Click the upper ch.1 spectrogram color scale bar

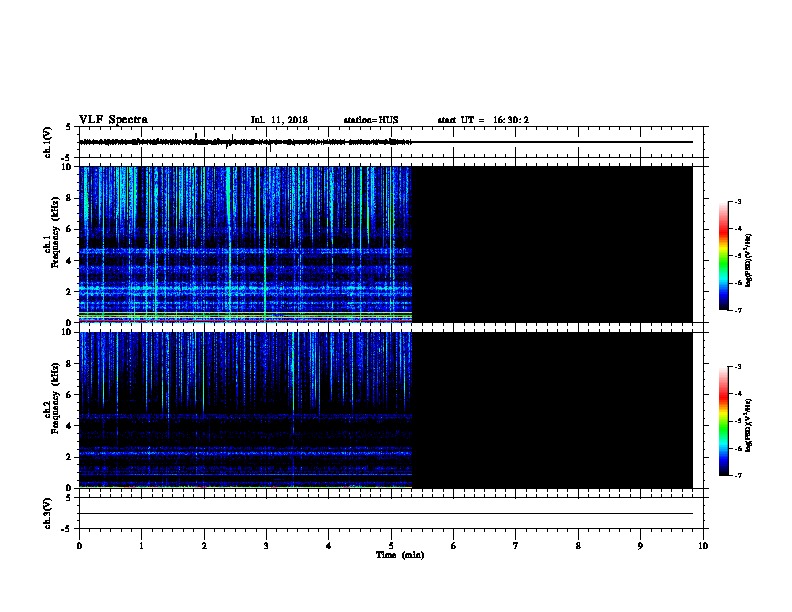723,256
